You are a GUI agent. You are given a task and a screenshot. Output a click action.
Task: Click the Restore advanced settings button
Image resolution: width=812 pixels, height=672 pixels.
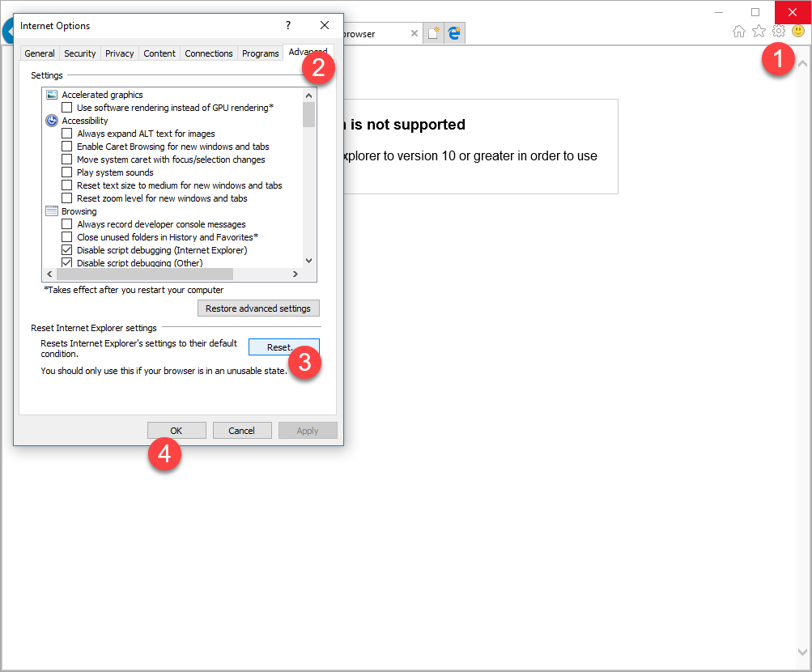[257, 308]
